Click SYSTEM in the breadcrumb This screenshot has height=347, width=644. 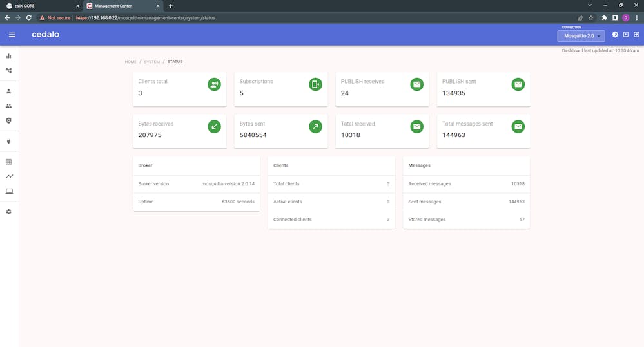(x=151, y=62)
